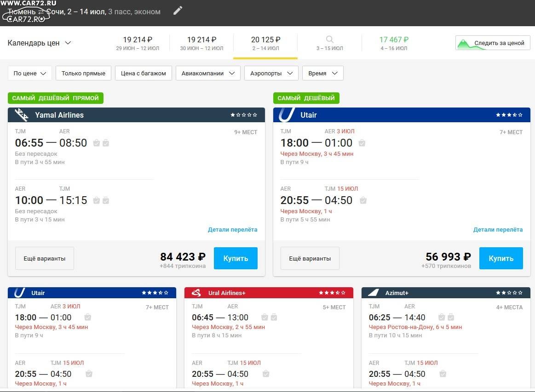Click the САМЫЙ ДЕШЁВЫЙ badge
This screenshot has width=535, height=392.
tap(306, 98)
